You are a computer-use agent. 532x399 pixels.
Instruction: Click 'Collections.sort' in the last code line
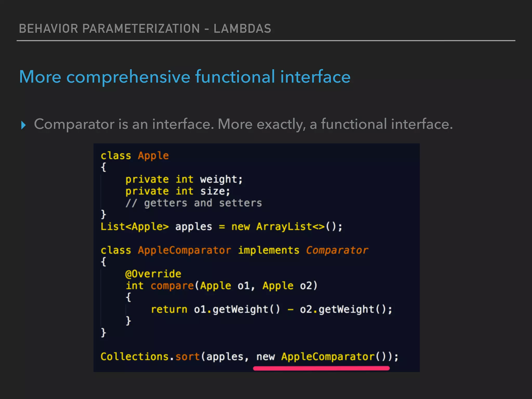(x=150, y=356)
